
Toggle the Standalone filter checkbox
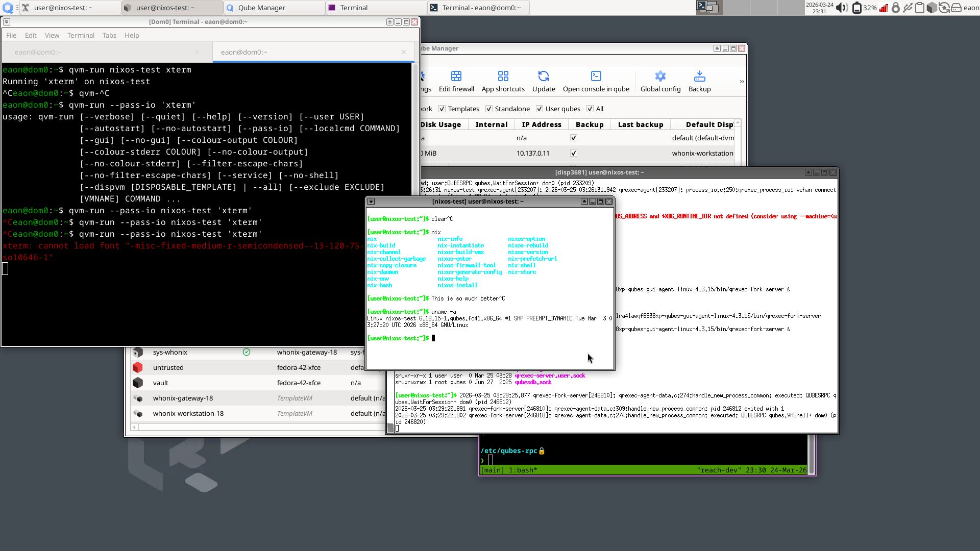(489, 109)
